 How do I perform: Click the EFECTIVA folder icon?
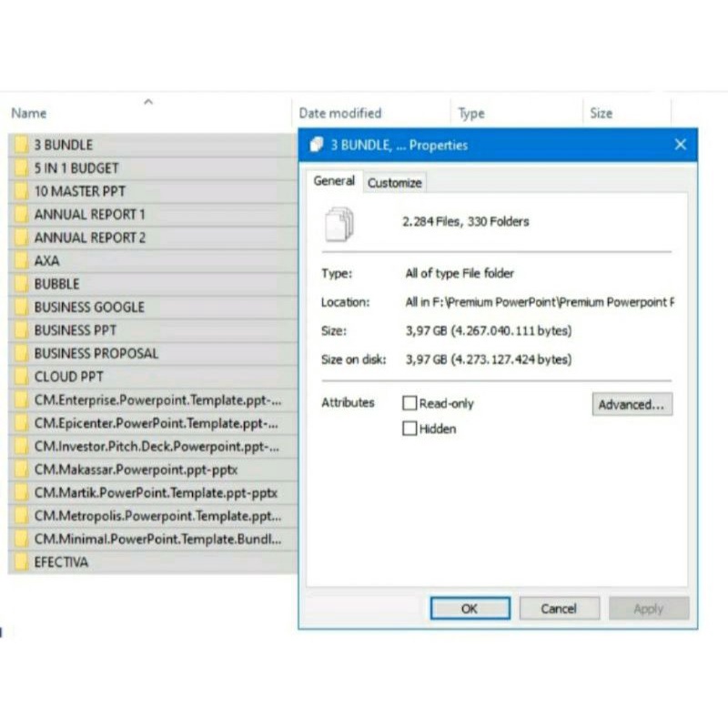coord(21,561)
